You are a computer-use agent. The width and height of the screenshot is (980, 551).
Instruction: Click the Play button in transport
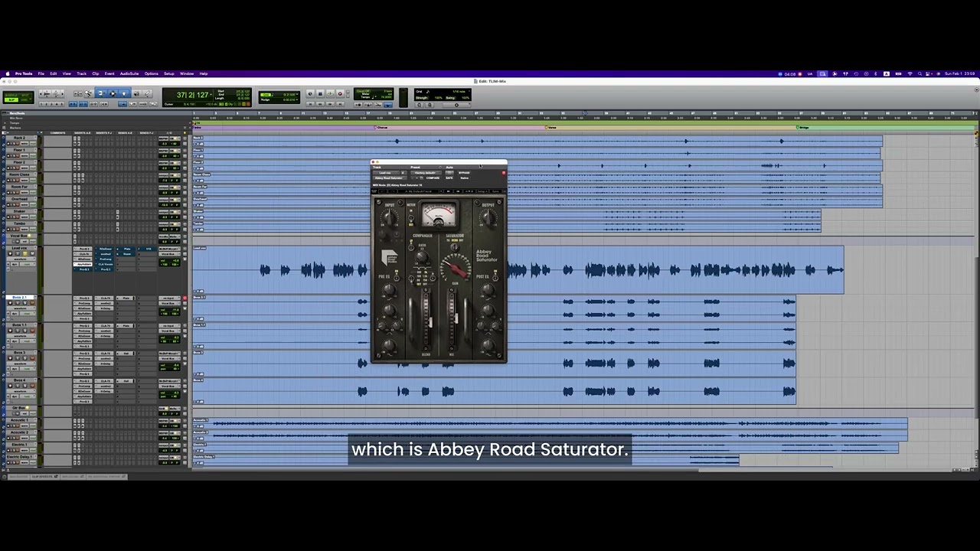330,93
